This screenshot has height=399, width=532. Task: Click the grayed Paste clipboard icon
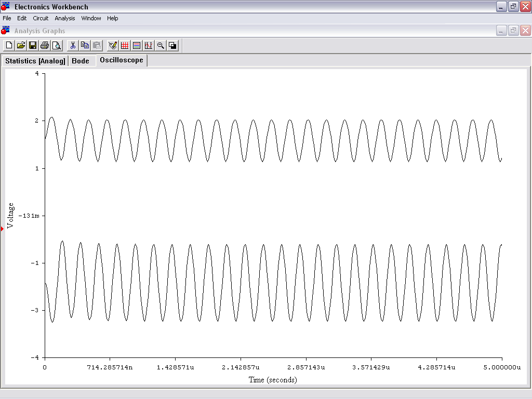97,46
